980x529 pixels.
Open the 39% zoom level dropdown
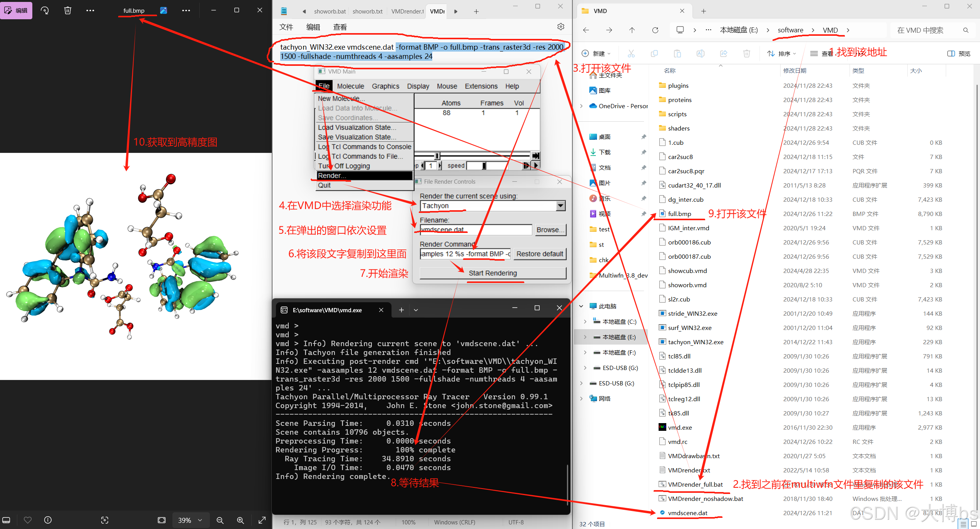pyautogui.click(x=190, y=520)
